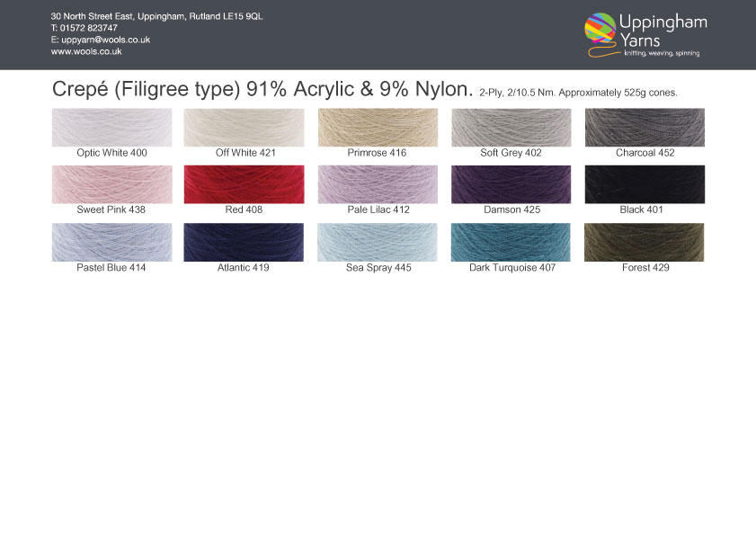Pick the Primrose 416 yarn swatch
The width and height of the screenshot is (756, 535).
click(x=378, y=128)
